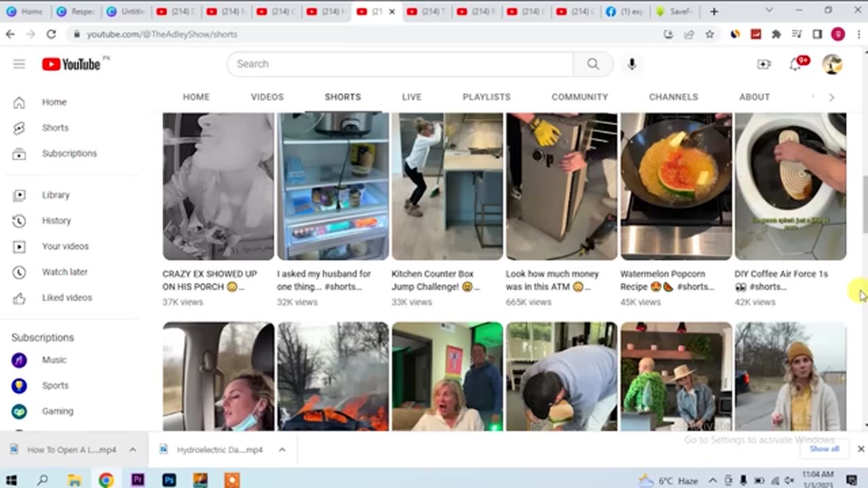
Task: Reload the page with the refresh icon
Action: coord(51,34)
